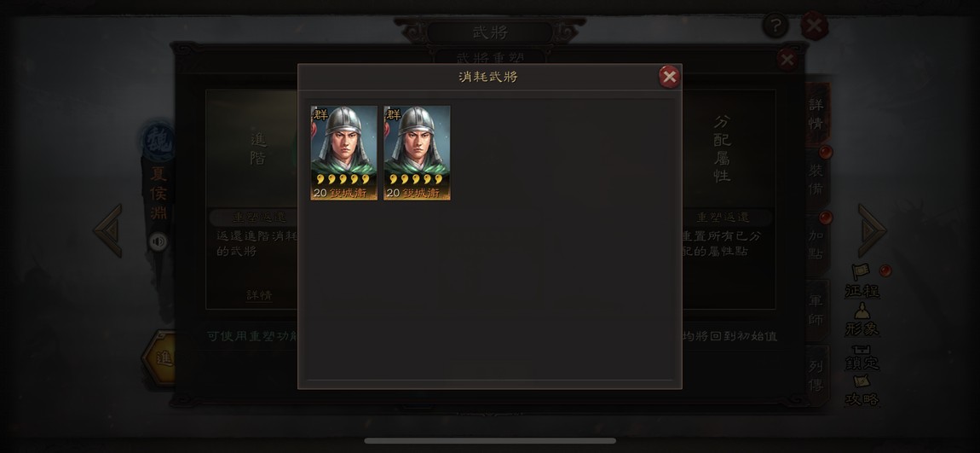Open the 軍師 side tab

(x=817, y=311)
